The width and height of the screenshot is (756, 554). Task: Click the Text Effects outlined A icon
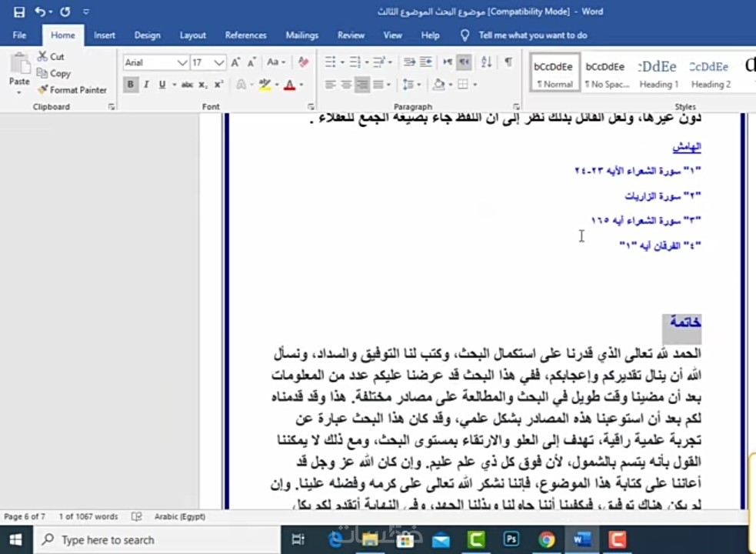tap(241, 85)
